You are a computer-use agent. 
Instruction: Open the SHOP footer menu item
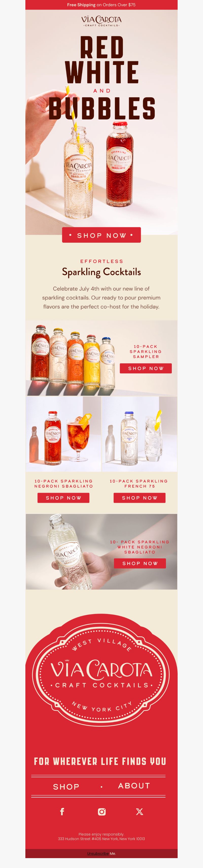click(66, 787)
